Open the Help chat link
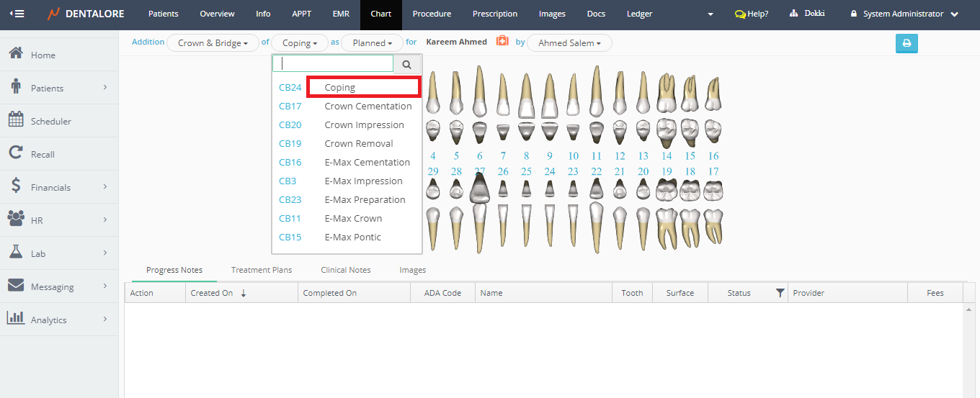Screen dimensions: 980x398 [x=751, y=14]
